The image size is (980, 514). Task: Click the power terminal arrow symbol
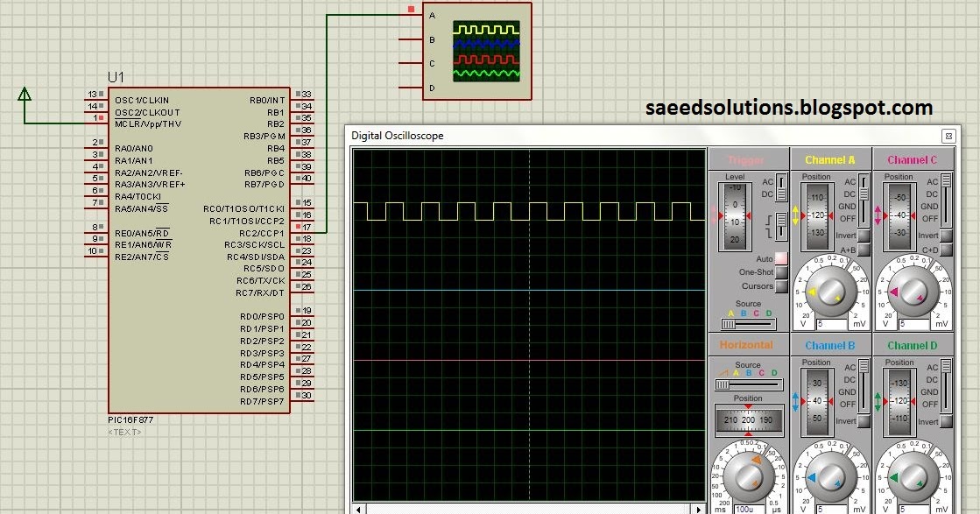(x=25, y=94)
